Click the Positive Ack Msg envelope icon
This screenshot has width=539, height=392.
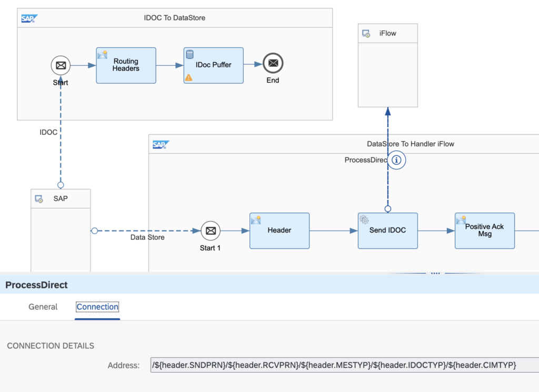(x=461, y=220)
